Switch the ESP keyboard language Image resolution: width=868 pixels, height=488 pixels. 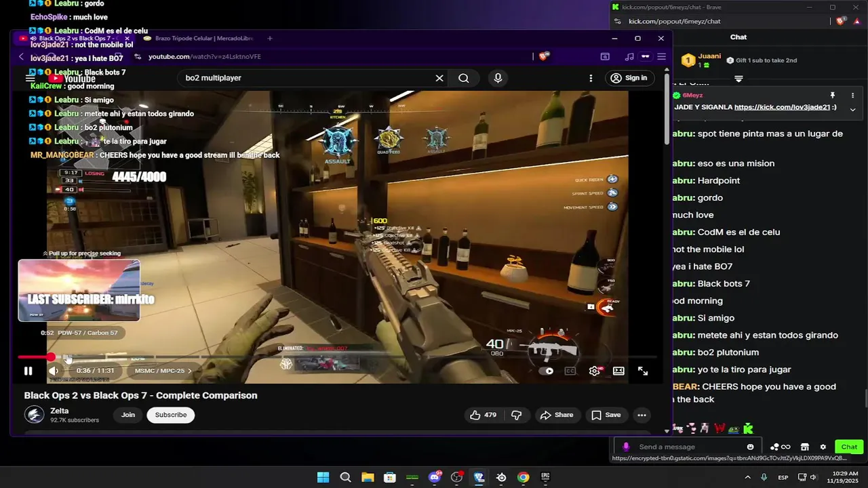tap(783, 477)
